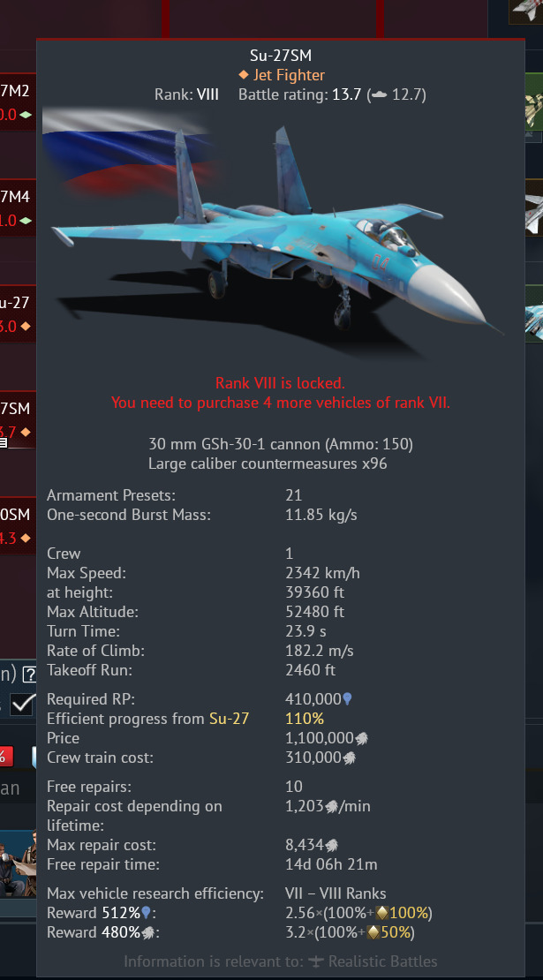Select the 7M4 vehicle in tech tree
This screenshot has width=543, height=980.
18,208
